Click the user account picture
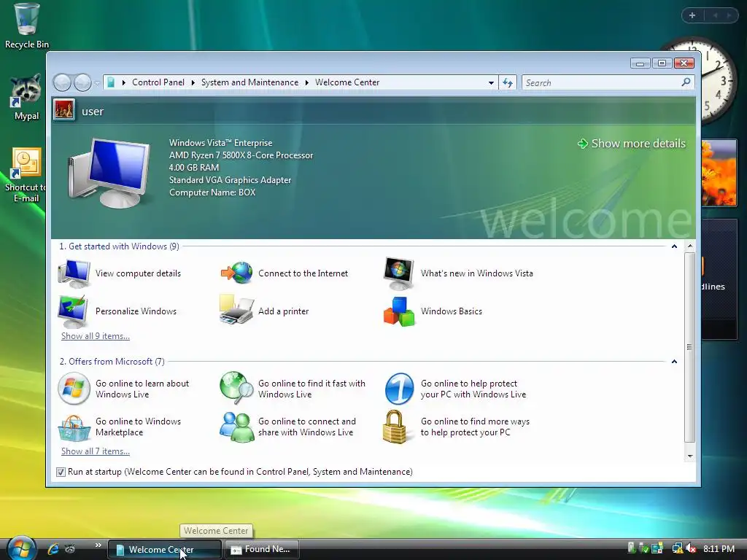Screen dimensions: 747x560 (64, 109)
